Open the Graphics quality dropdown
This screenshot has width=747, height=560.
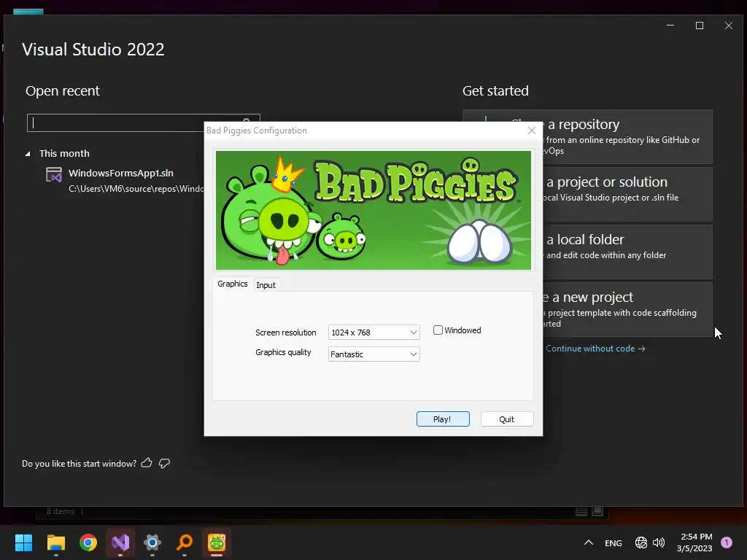tap(374, 354)
